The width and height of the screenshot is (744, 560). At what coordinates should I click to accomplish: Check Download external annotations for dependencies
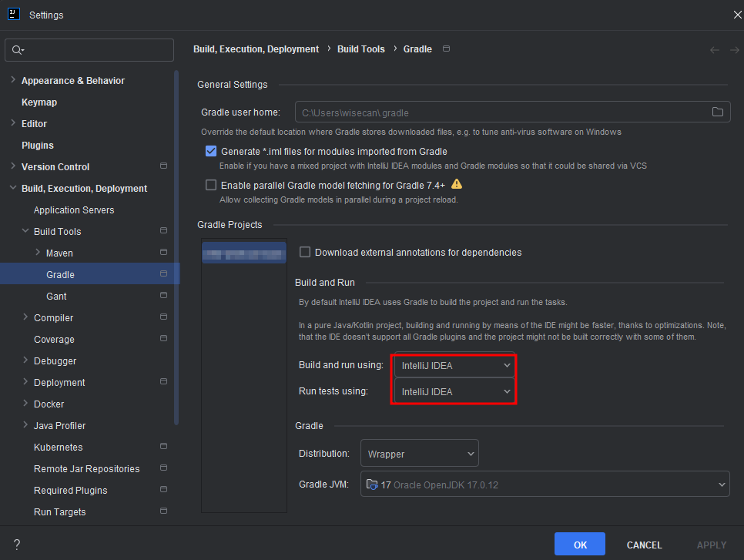pos(305,252)
